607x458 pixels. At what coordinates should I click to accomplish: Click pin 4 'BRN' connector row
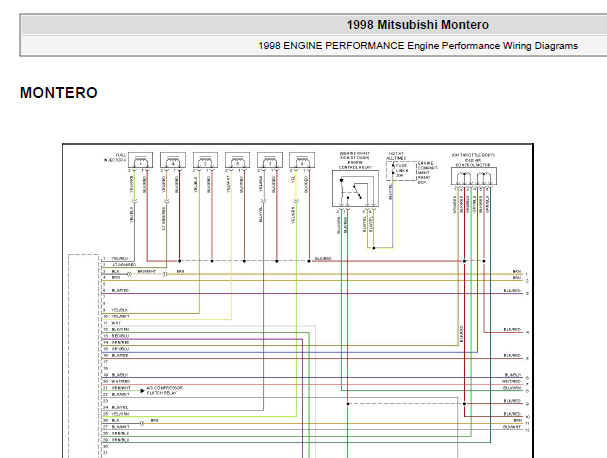112,278
